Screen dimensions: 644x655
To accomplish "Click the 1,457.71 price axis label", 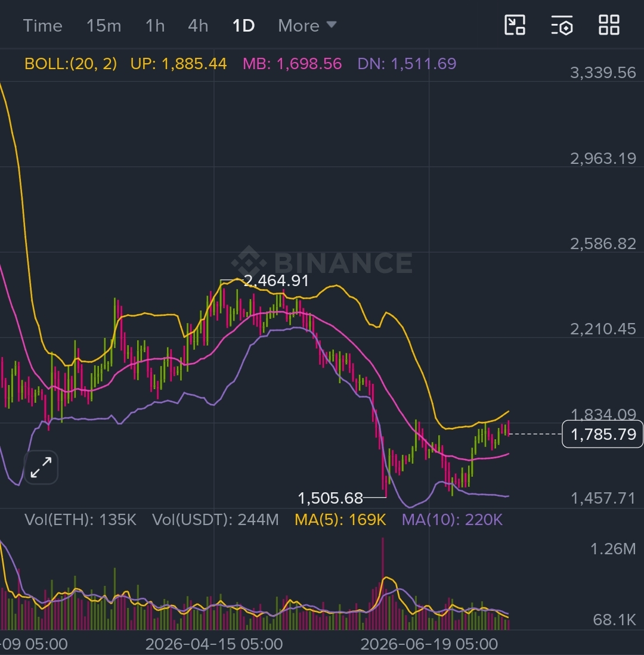I will [x=603, y=498].
